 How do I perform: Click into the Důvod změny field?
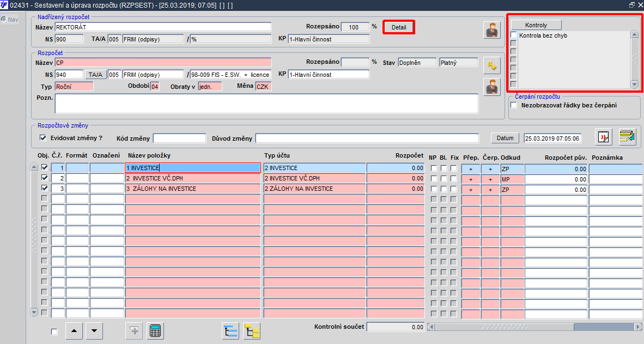367,138
